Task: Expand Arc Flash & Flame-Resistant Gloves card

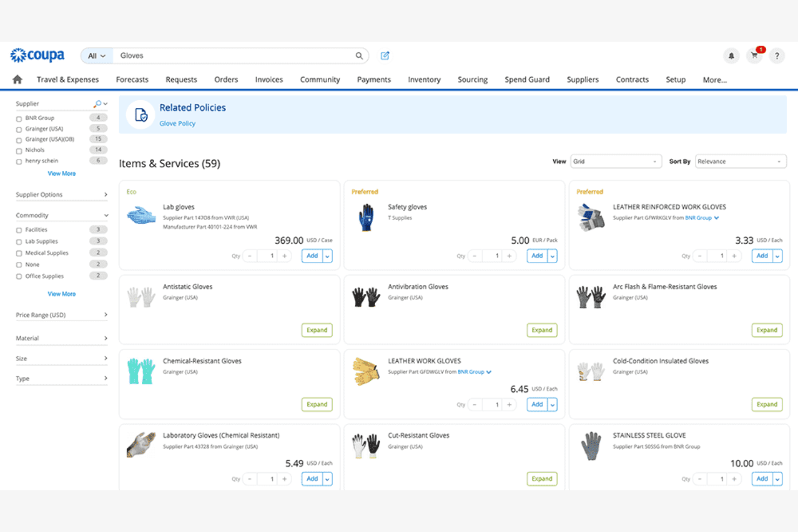Action: [x=767, y=330]
